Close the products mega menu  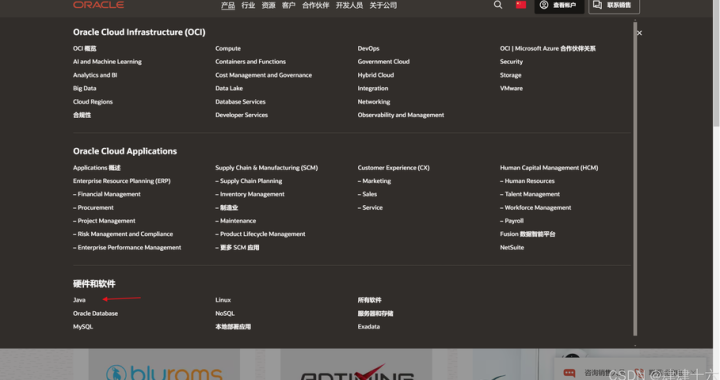pyautogui.click(x=639, y=33)
